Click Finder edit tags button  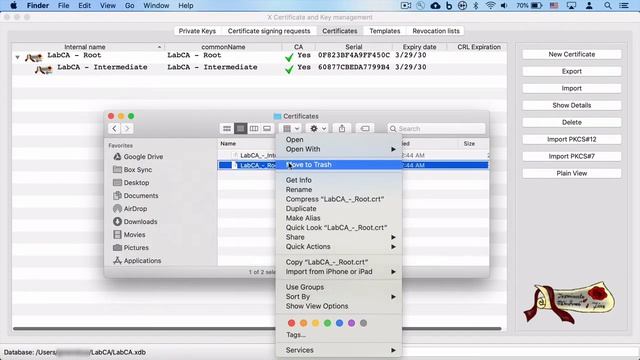[x=365, y=129]
